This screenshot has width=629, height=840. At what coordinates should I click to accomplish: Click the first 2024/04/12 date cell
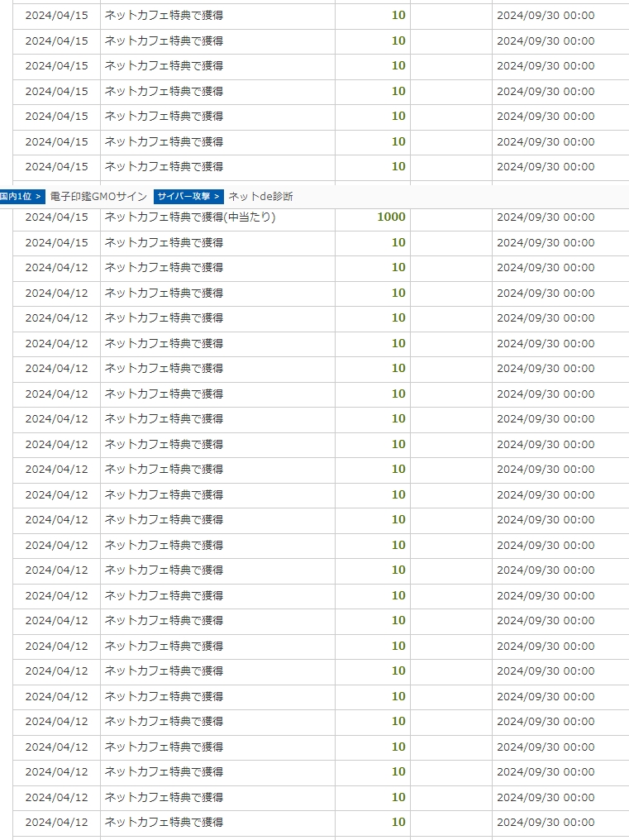[x=56, y=268]
